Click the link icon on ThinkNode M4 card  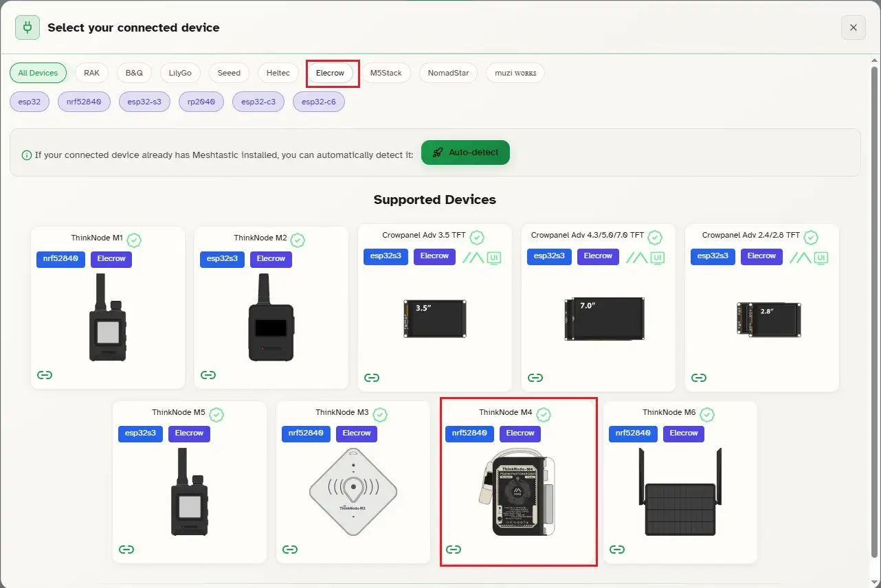click(x=454, y=550)
